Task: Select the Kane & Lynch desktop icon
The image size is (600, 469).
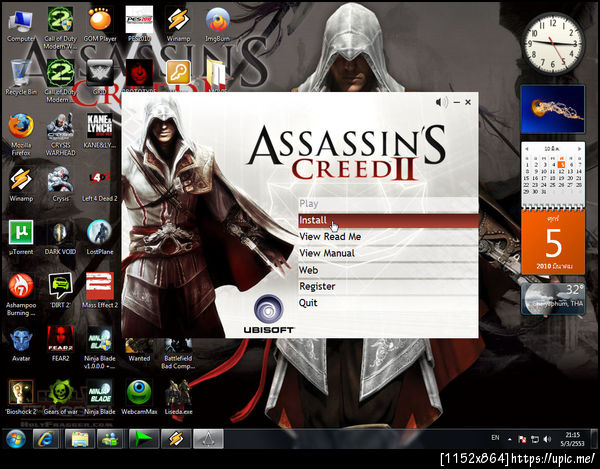Action: point(99,131)
